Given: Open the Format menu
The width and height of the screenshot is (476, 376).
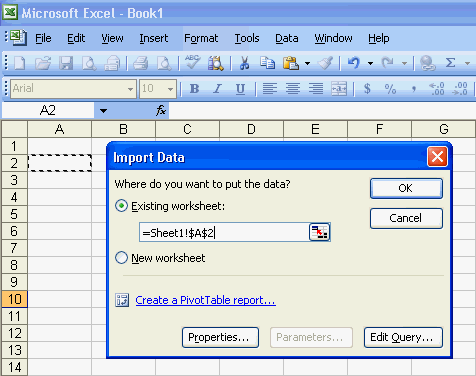Looking at the screenshot, I should point(201,38).
